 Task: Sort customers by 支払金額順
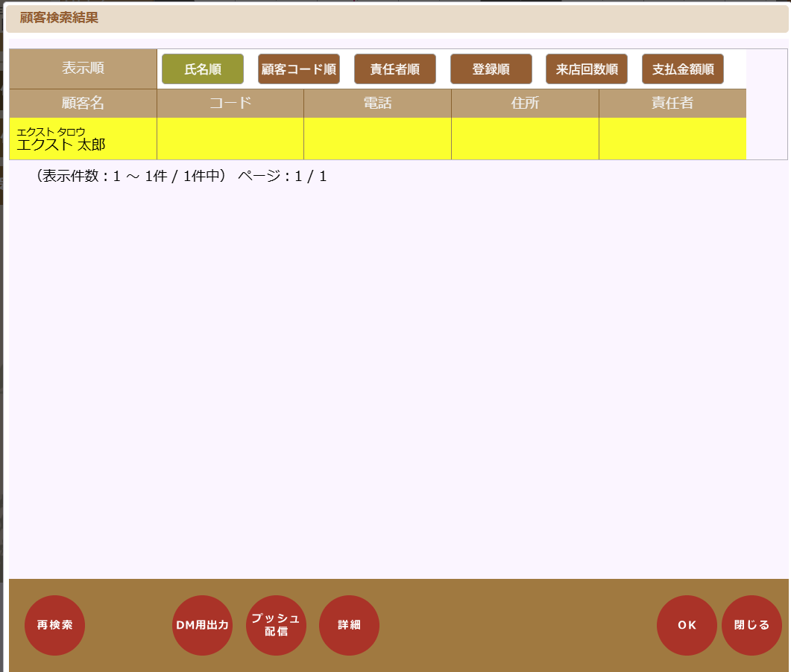(682, 69)
